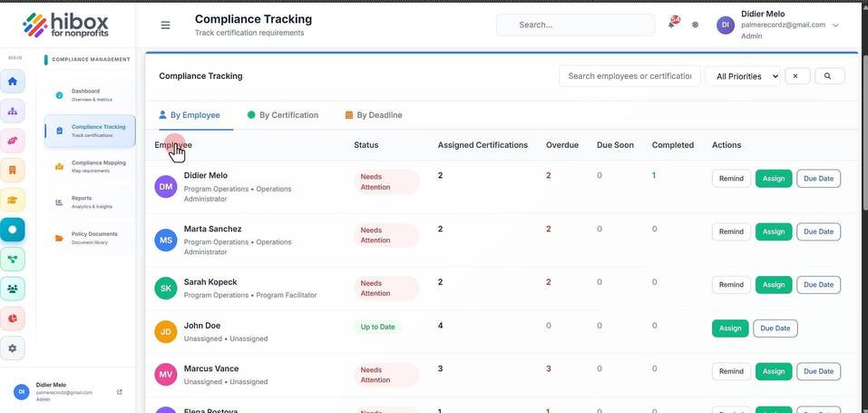The image size is (868, 413).
Task: Click the Search employees or certifications field
Action: point(630,76)
